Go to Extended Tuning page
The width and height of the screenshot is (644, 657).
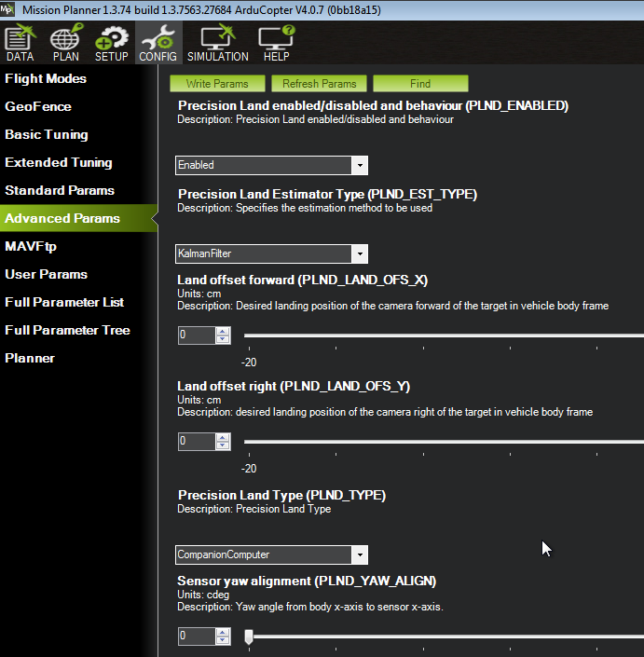pos(58,162)
